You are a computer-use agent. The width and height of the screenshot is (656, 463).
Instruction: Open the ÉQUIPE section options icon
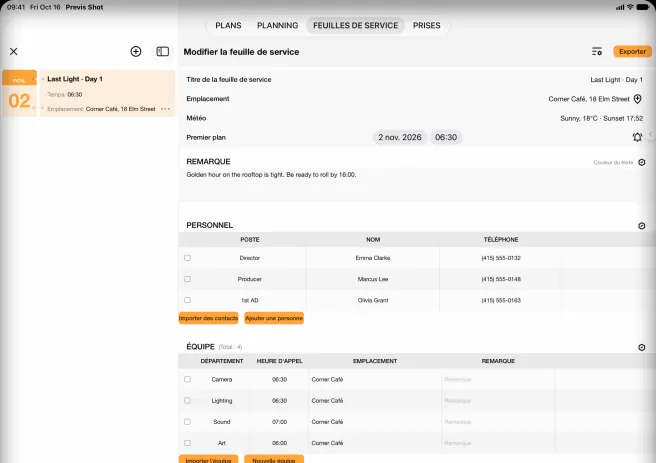[642, 348]
